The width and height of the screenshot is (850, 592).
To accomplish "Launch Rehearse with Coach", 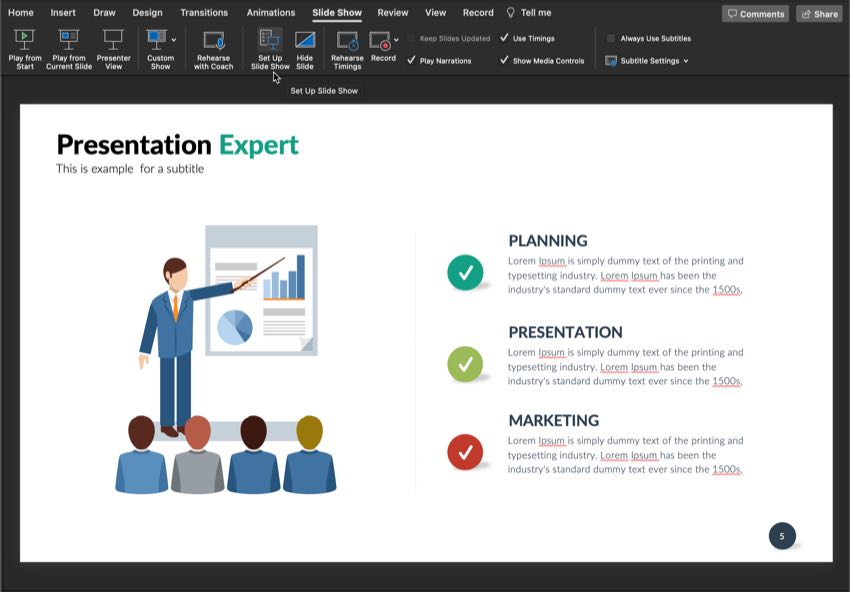I will tap(214, 50).
